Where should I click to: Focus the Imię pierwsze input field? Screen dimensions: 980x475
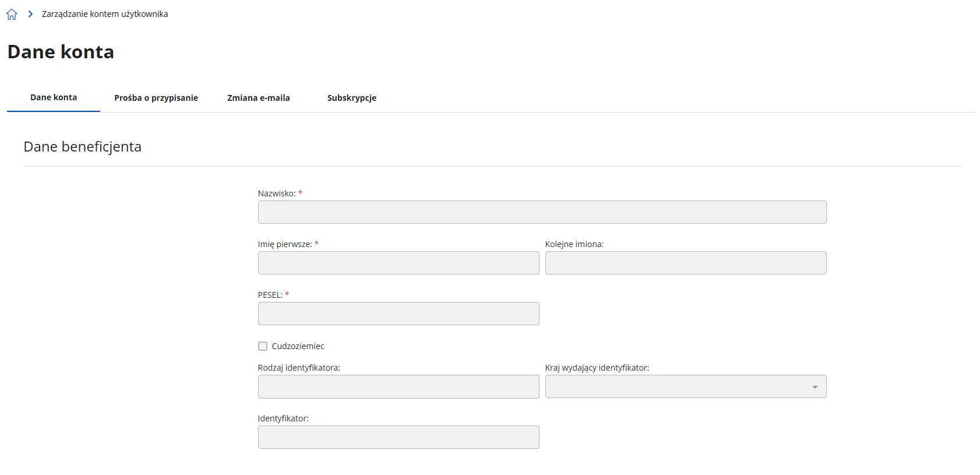point(399,263)
